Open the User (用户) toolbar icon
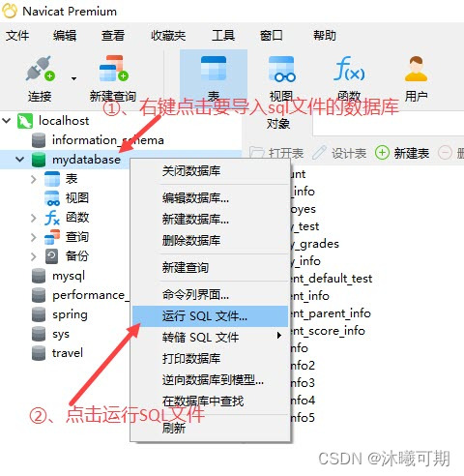The width and height of the screenshot is (464, 476). pyautogui.click(x=416, y=69)
